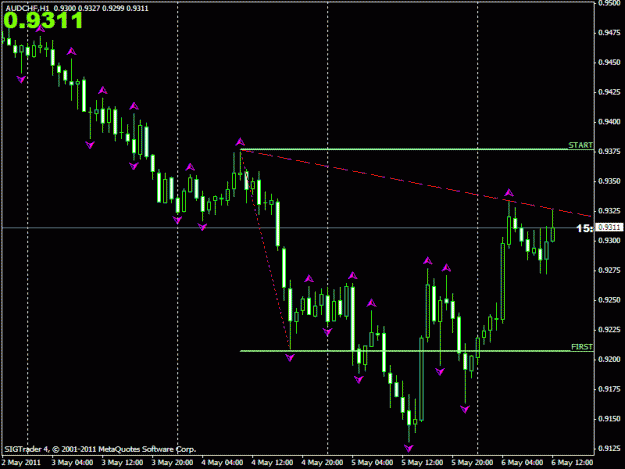Click the 0.9475 price axis label
625x469 pixels.
[x=610, y=33]
